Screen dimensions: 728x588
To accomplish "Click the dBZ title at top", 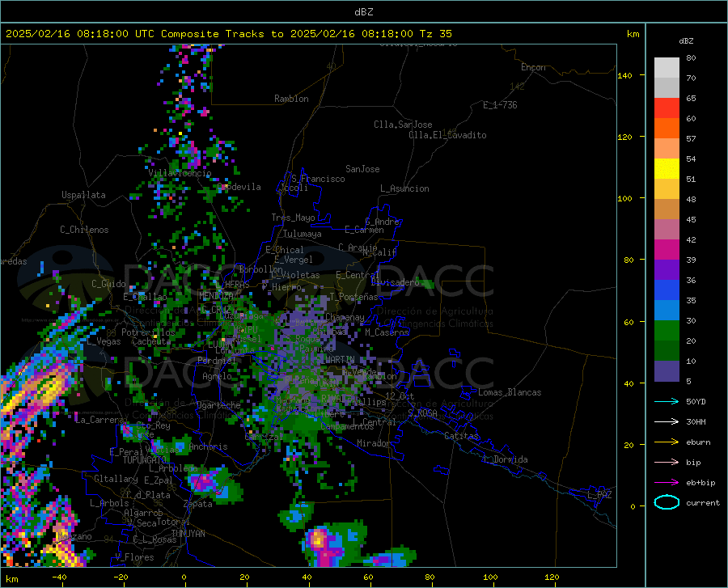I will tap(363, 12).
